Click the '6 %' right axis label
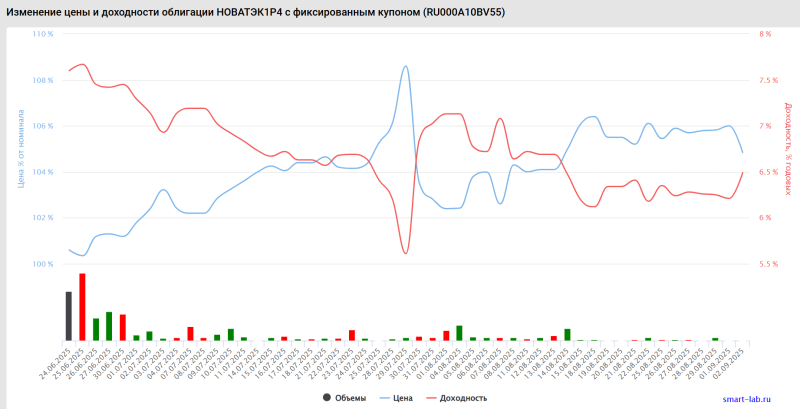Viewport: 800px width, 409px height. point(765,218)
